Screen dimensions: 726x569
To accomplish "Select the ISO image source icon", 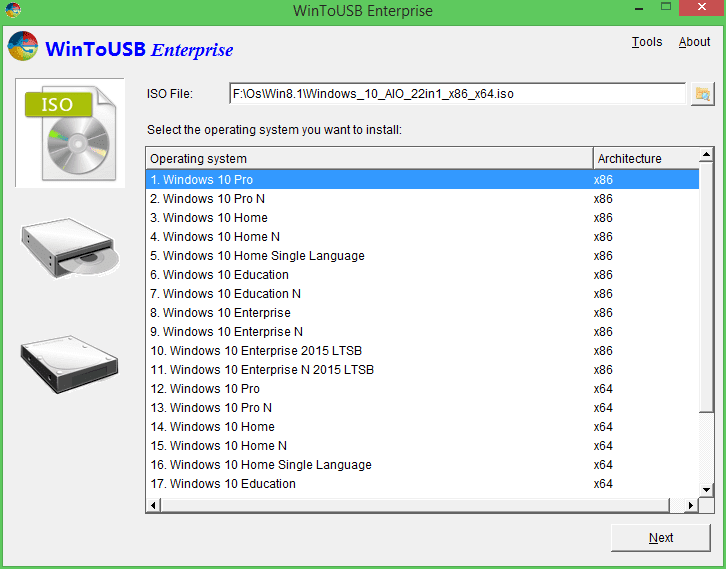I will coord(70,133).
